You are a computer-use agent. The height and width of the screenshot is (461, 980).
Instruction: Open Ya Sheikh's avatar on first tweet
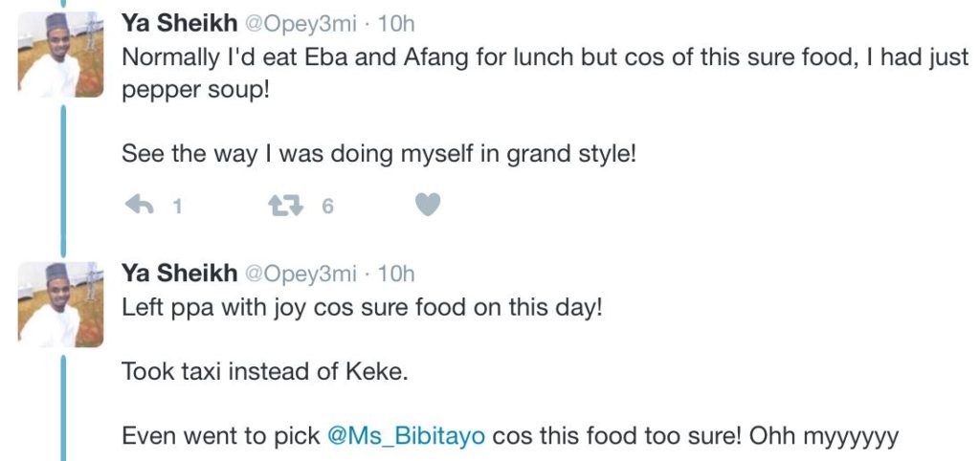[60, 55]
